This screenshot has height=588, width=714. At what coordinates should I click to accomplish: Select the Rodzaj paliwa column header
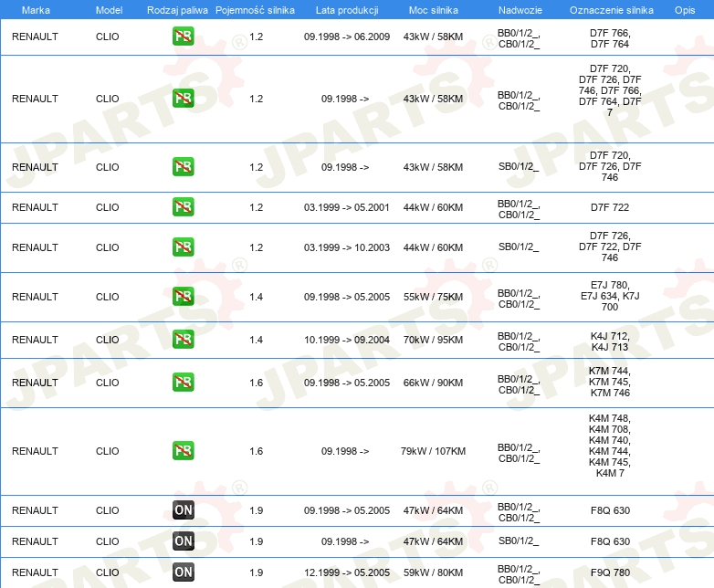(x=177, y=9)
